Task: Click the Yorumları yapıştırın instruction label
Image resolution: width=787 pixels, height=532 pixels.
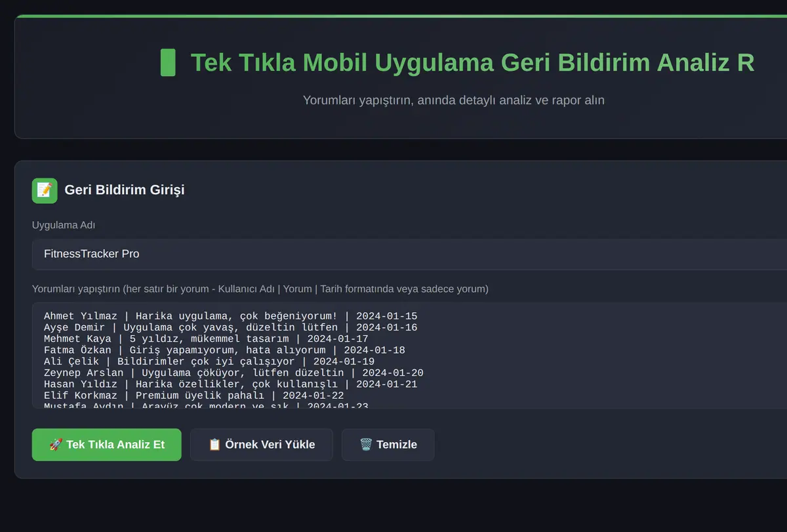Action: [x=260, y=289]
